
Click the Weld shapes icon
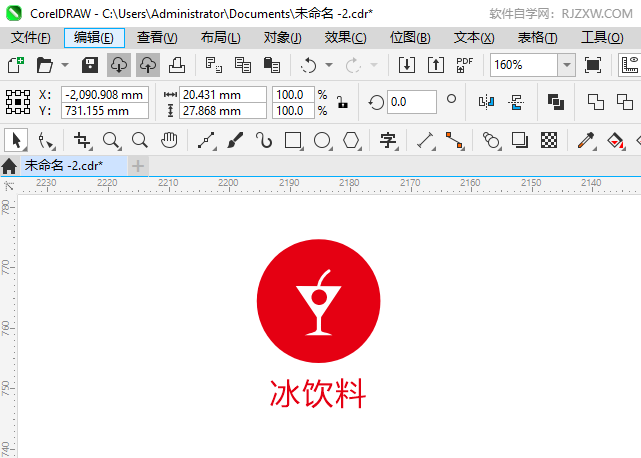pyautogui.click(x=596, y=102)
